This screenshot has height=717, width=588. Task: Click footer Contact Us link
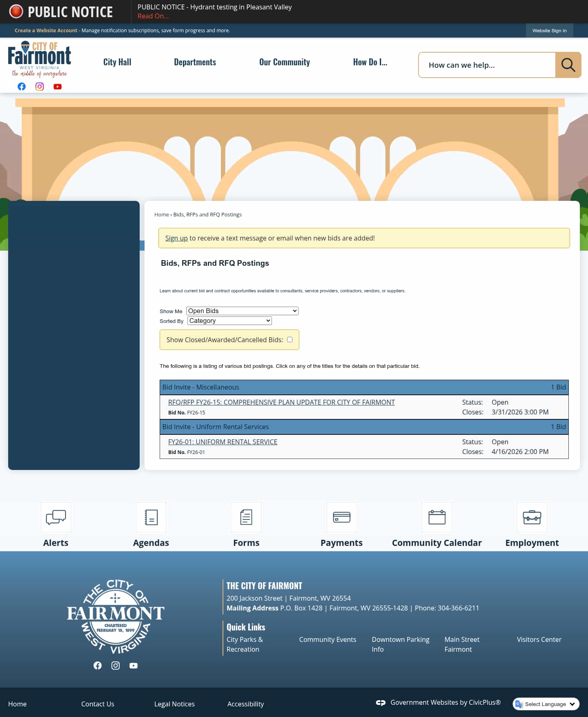[98, 704]
